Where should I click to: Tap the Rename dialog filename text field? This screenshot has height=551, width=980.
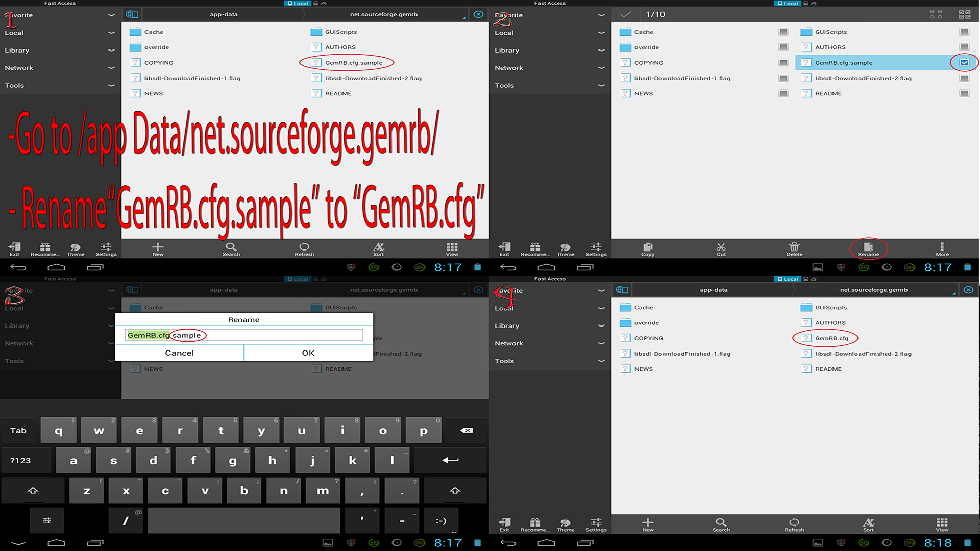pos(244,335)
